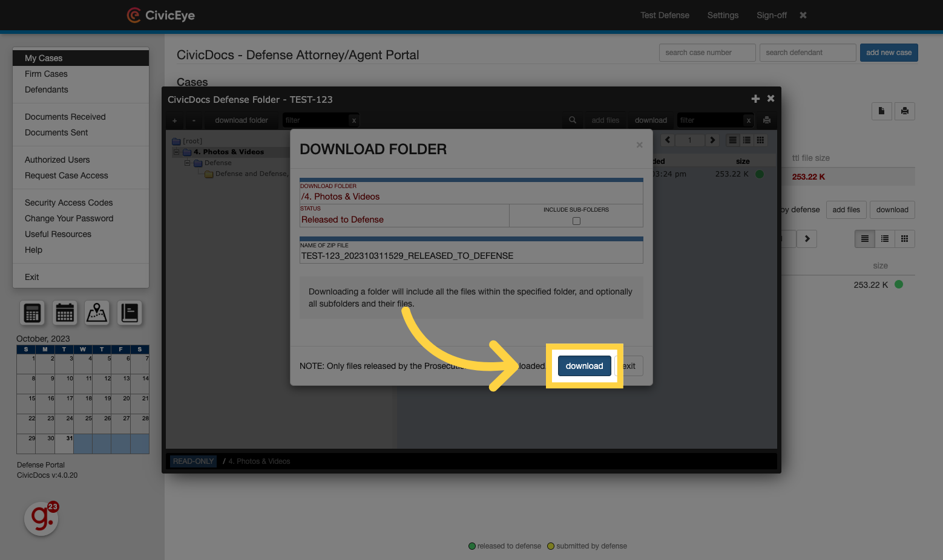Click the magnifier search icon in file toolbar
This screenshot has width=943, height=560.
(x=573, y=120)
